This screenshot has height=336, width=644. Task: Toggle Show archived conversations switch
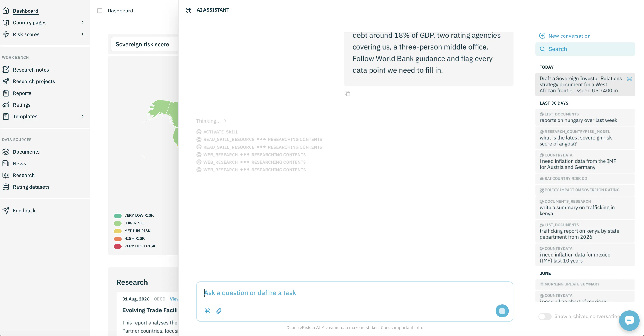coord(545,316)
